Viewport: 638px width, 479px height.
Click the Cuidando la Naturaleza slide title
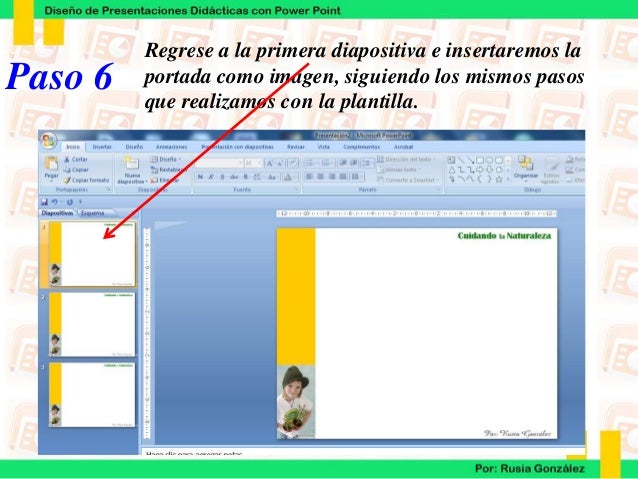(504, 236)
